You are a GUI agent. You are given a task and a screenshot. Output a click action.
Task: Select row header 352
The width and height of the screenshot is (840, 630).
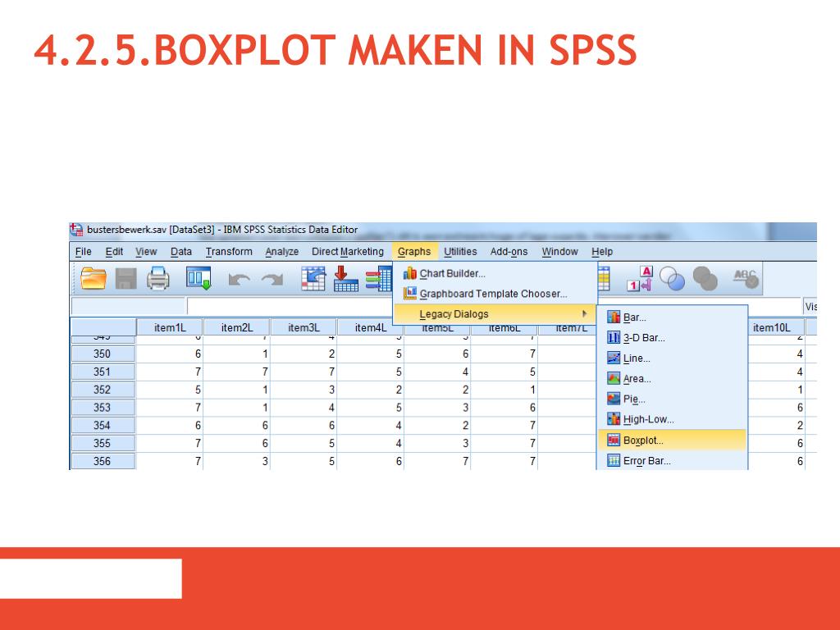(103, 390)
